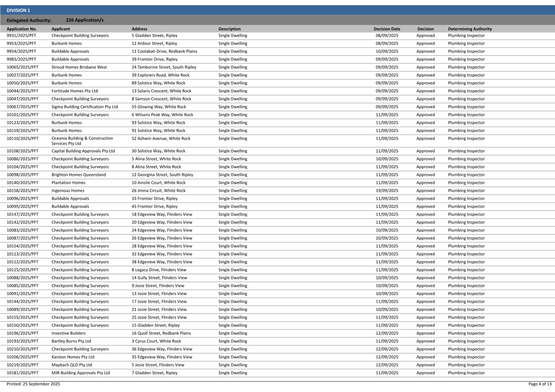Select application number 9983/2025/PFT

point(21,59)
